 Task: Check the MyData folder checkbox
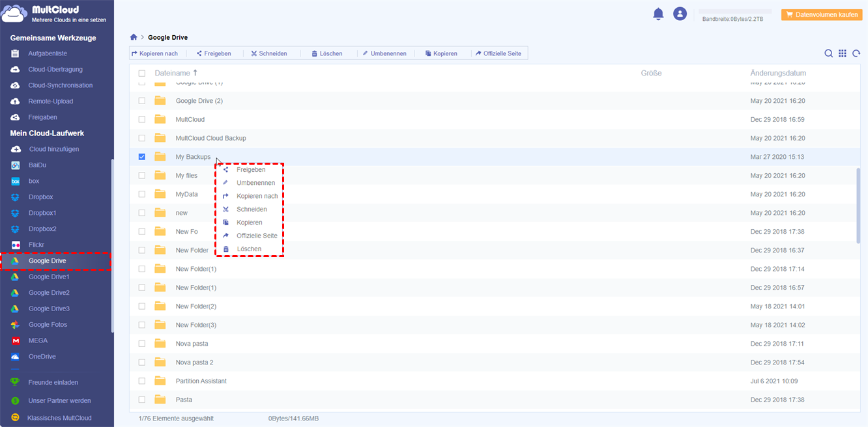[x=142, y=194]
